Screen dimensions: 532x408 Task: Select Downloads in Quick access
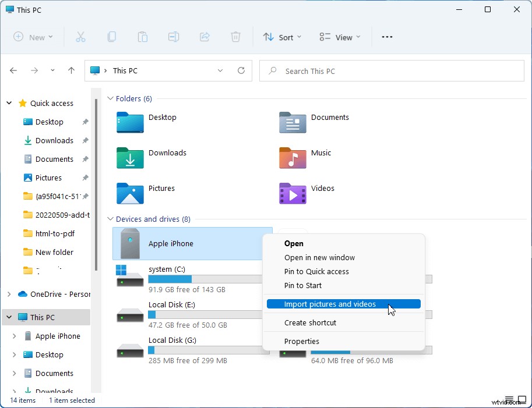54,140
